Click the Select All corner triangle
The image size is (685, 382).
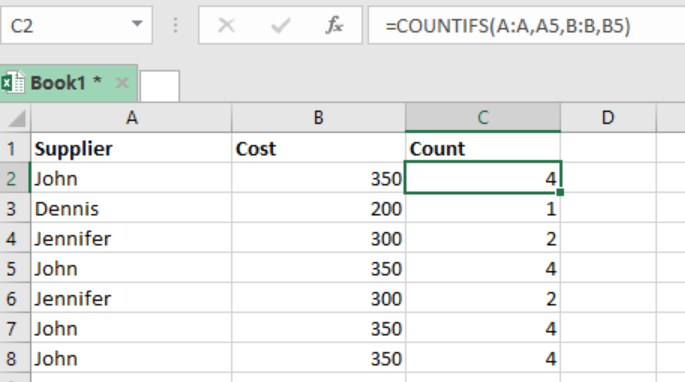16,118
